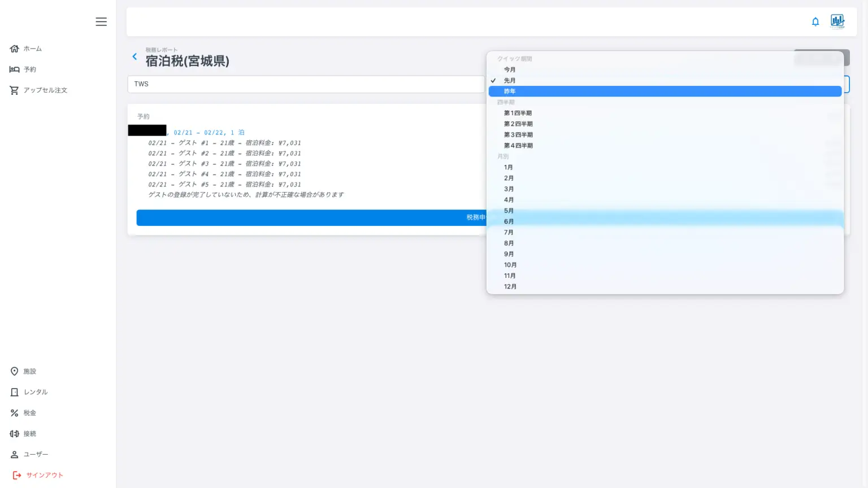Open アップセル注文 cart item
Screen dimensions: 868x488
tap(38, 90)
